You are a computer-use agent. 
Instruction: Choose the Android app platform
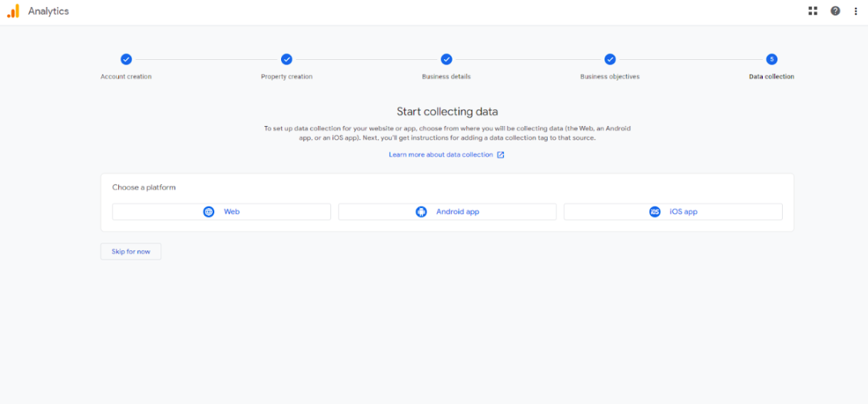pyautogui.click(x=447, y=212)
